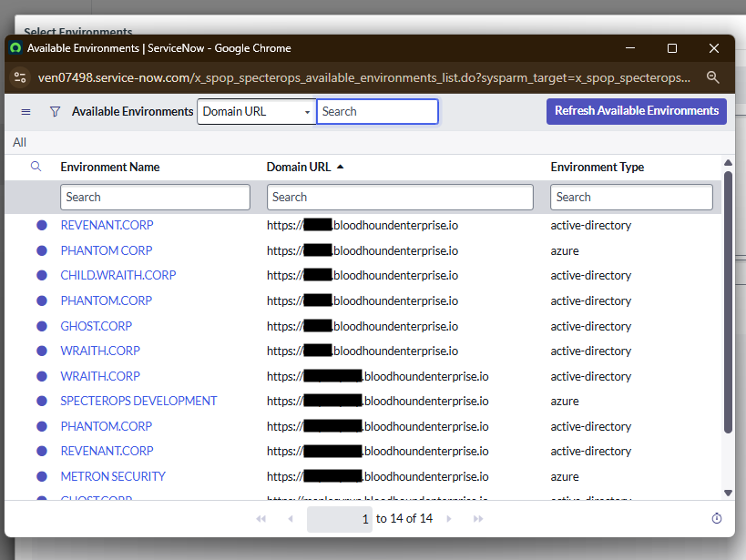Sort by Environment Name column header
This screenshot has height=560, width=746.
tap(110, 167)
